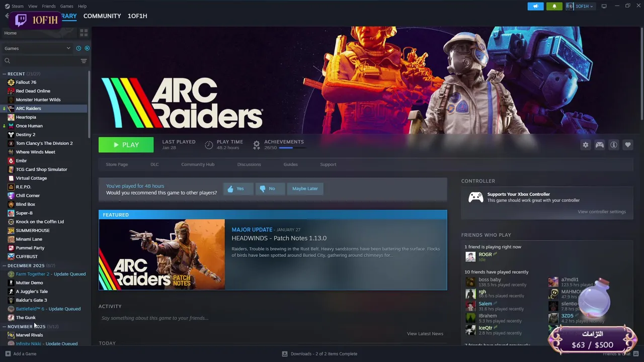Screen dimensions: 644x362
Task: Open the View menu
Action: 33,6
